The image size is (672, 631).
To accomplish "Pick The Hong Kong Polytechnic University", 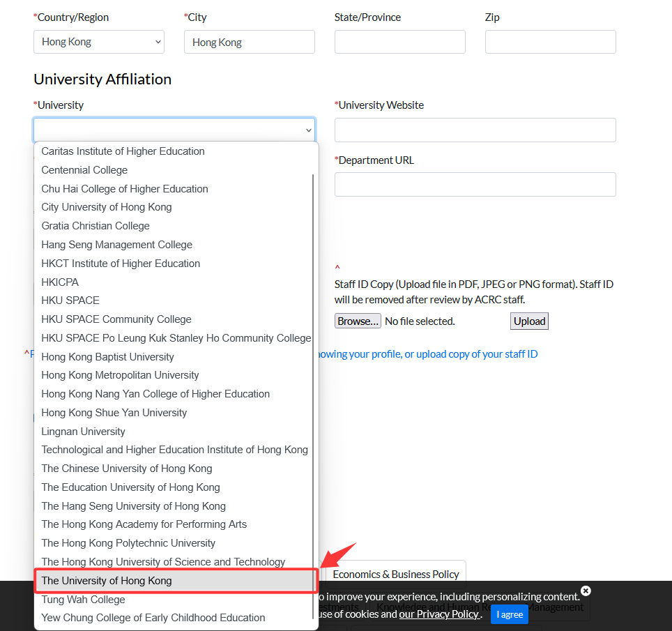I will click(174, 543).
